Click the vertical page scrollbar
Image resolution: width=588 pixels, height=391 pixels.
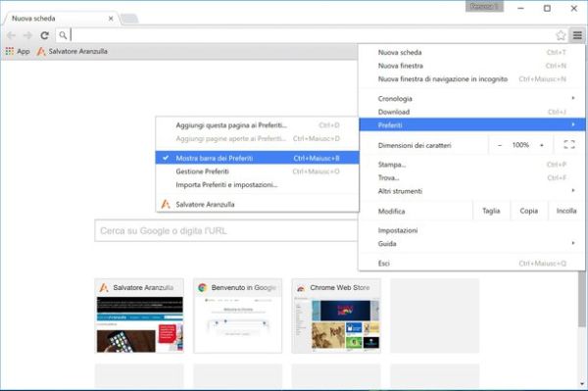582,300
